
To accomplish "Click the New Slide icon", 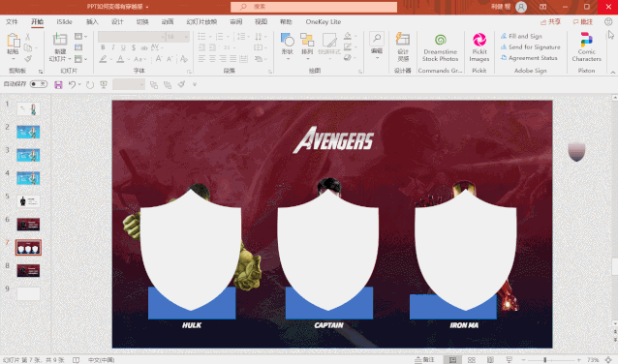I will tap(60, 39).
